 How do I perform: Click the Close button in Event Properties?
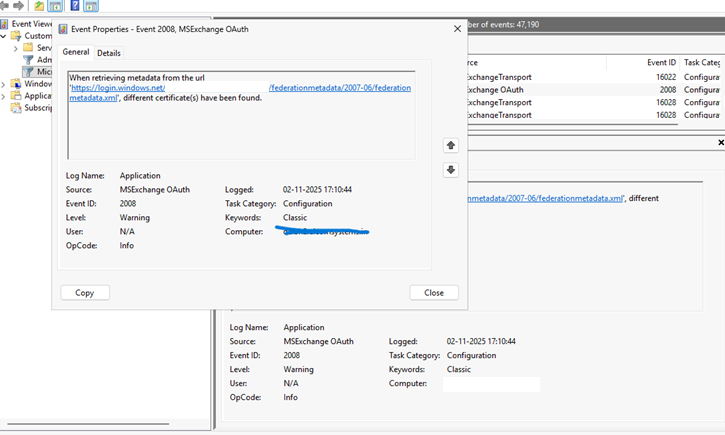pos(434,293)
